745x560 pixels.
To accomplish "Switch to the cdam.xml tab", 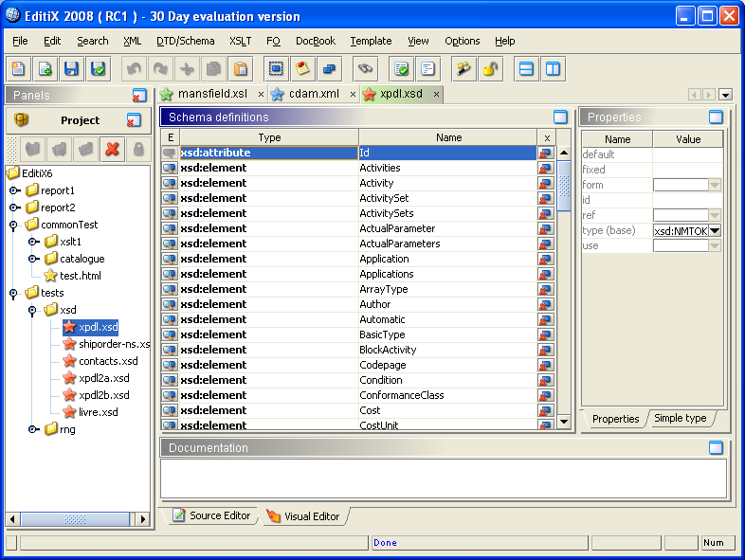I will point(314,94).
